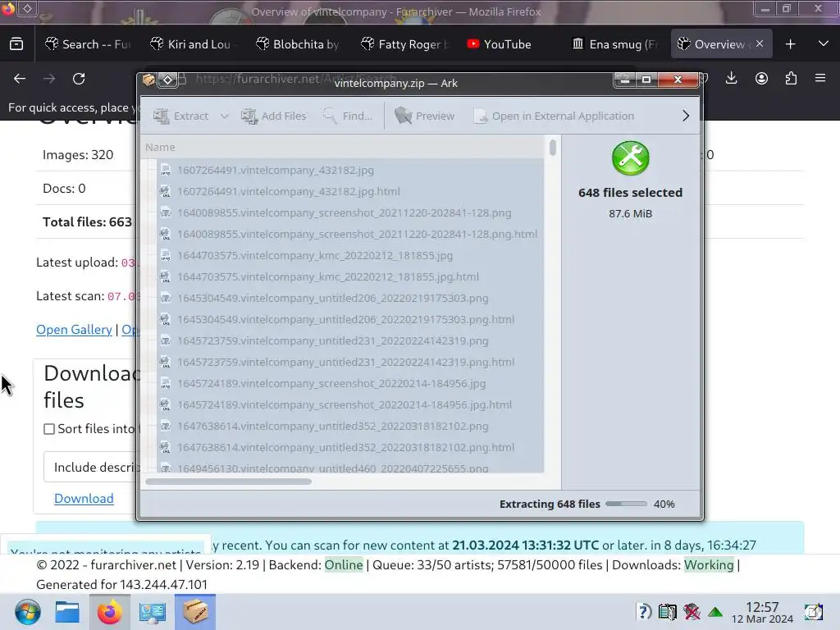Click the clipboard tray icon

[x=668, y=611]
